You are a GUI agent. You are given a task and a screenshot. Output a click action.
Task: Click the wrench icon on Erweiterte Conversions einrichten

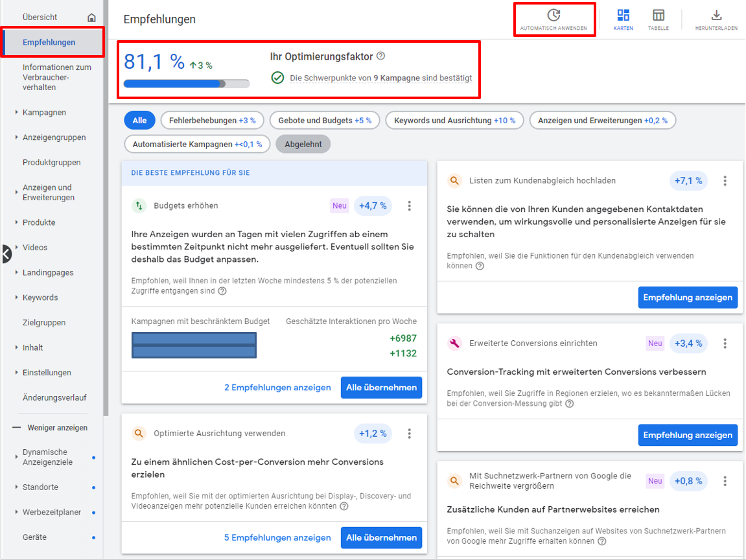(x=454, y=343)
